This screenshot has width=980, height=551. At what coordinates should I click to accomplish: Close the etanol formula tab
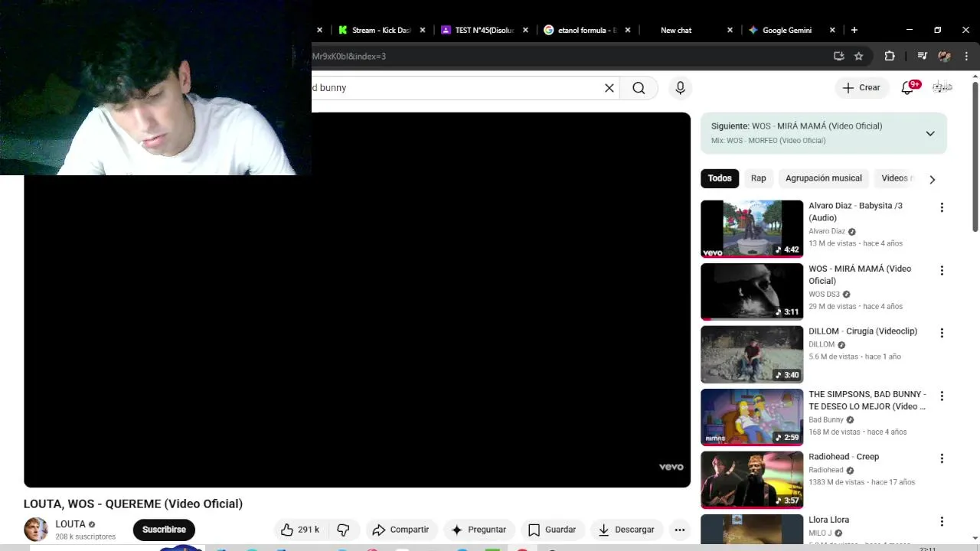click(x=628, y=30)
